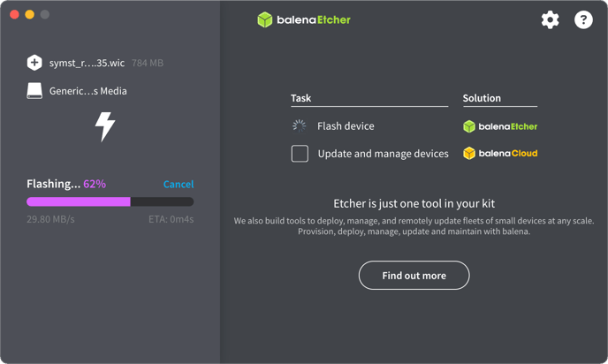The image size is (608, 364).
Task: Click the Task column header
Action: [x=300, y=98]
